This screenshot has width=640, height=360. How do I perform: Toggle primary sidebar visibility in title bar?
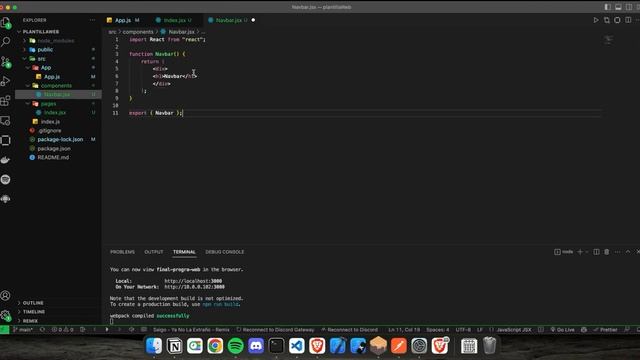(608, 7)
